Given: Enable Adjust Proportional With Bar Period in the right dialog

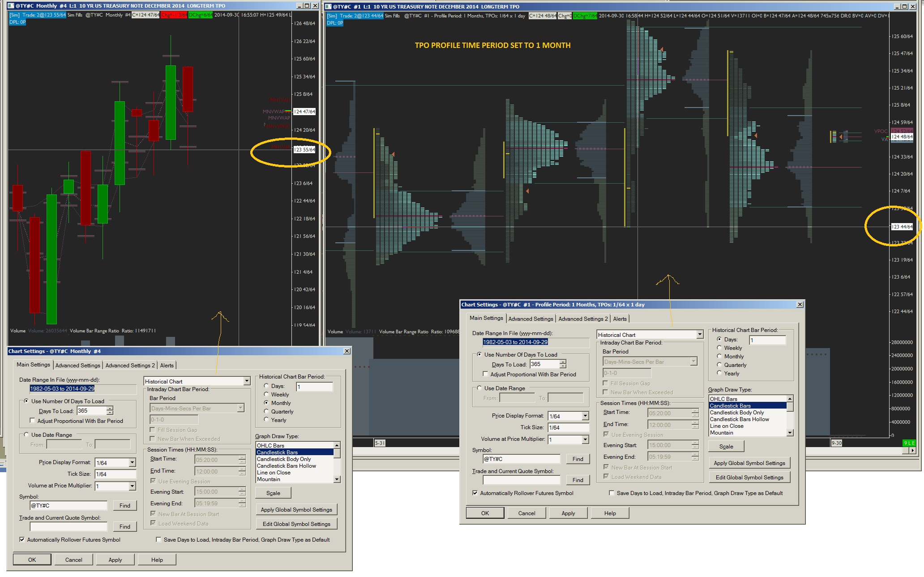Looking at the screenshot, I should [486, 374].
